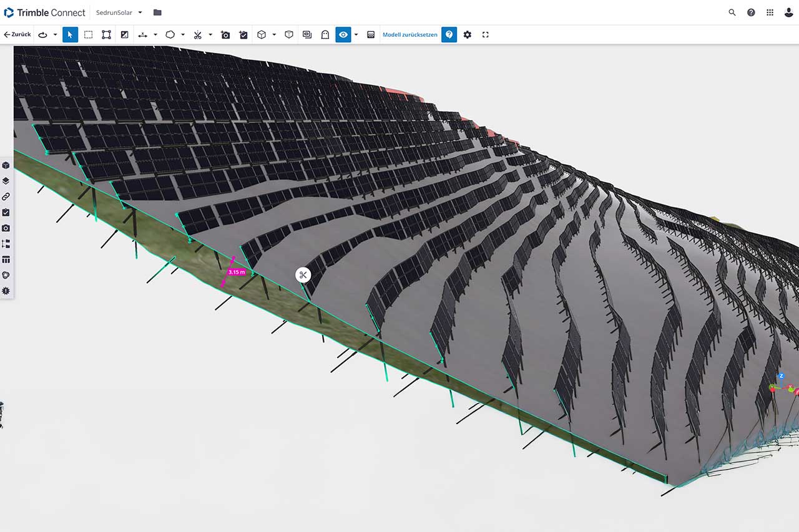Viewport: 799px width, 532px height.
Task: Open the links panel in sidebar
Action: tap(6, 196)
